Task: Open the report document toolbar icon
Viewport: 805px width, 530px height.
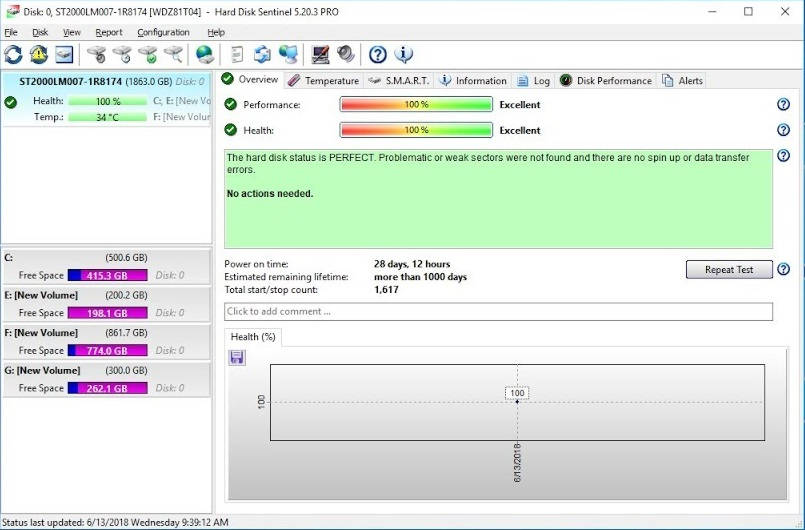Action: coord(237,54)
